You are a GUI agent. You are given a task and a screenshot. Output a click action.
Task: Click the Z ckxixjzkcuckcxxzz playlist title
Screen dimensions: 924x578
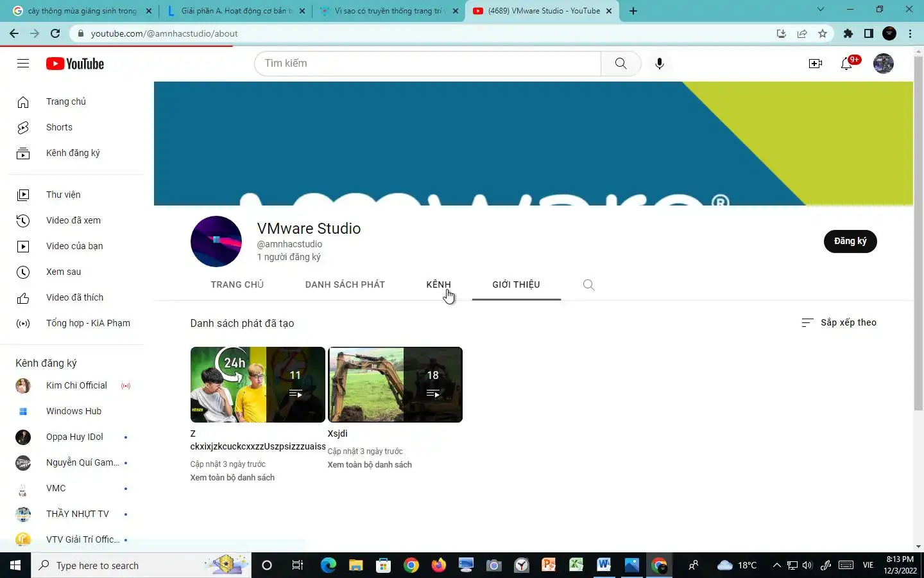point(258,440)
